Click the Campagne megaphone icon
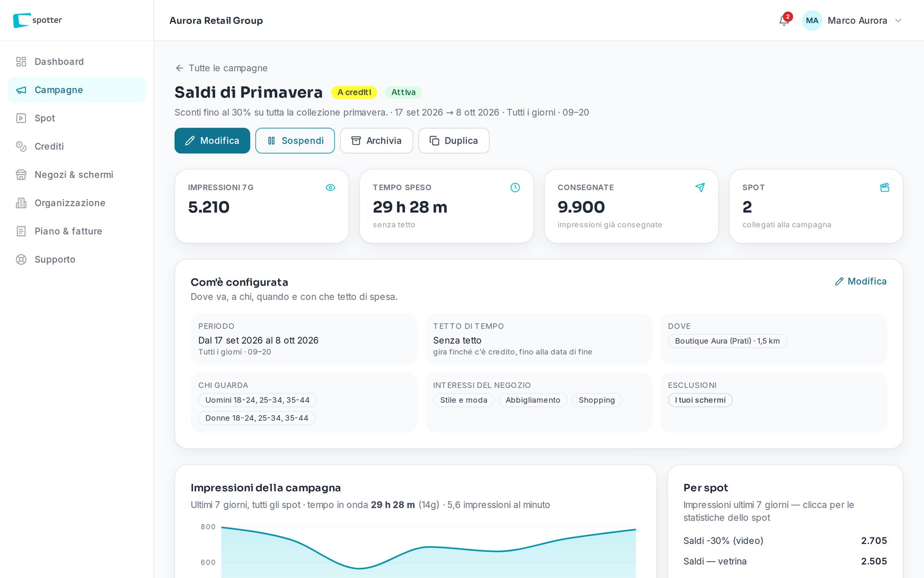This screenshot has height=578, width=924. pyautogui.click(x=21, y=90)
